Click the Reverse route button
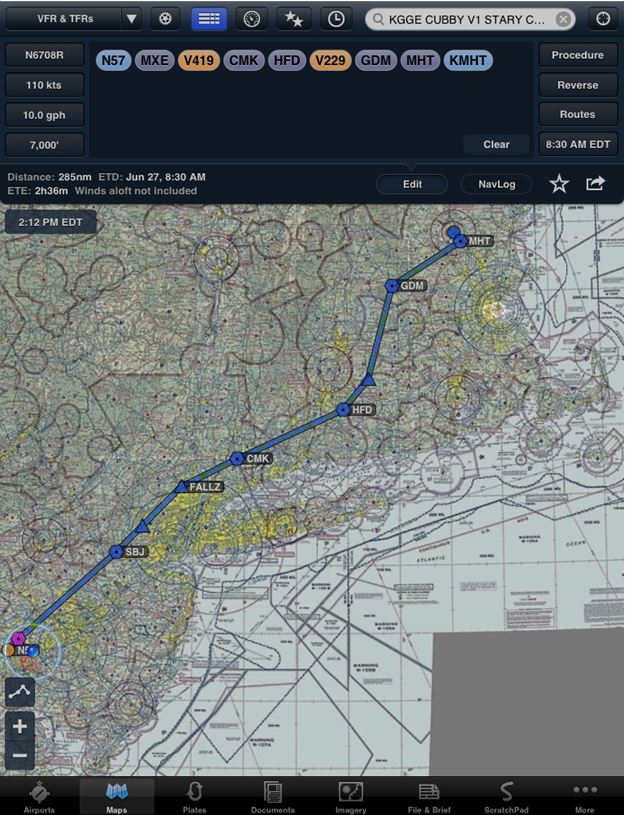The image size is (625, 815). [578, 85]
